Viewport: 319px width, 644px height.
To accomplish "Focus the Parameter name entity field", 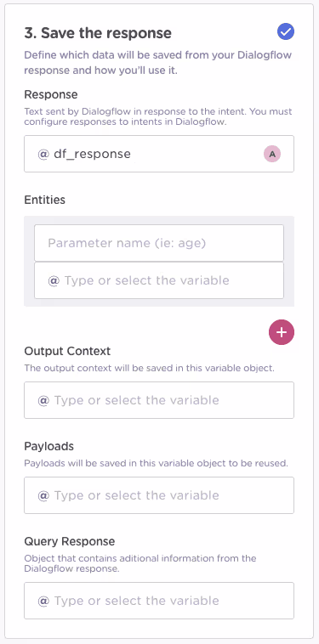I will point(159,243).
